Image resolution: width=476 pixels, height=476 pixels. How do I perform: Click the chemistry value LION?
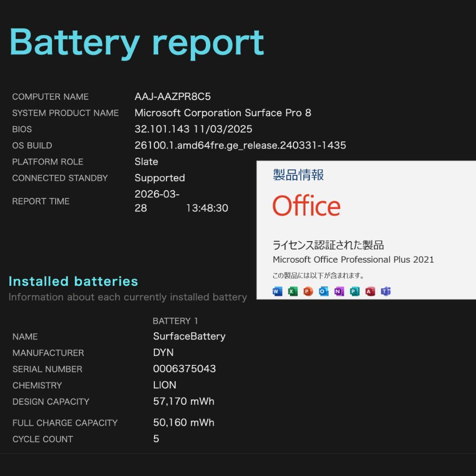tap(164, 385)
